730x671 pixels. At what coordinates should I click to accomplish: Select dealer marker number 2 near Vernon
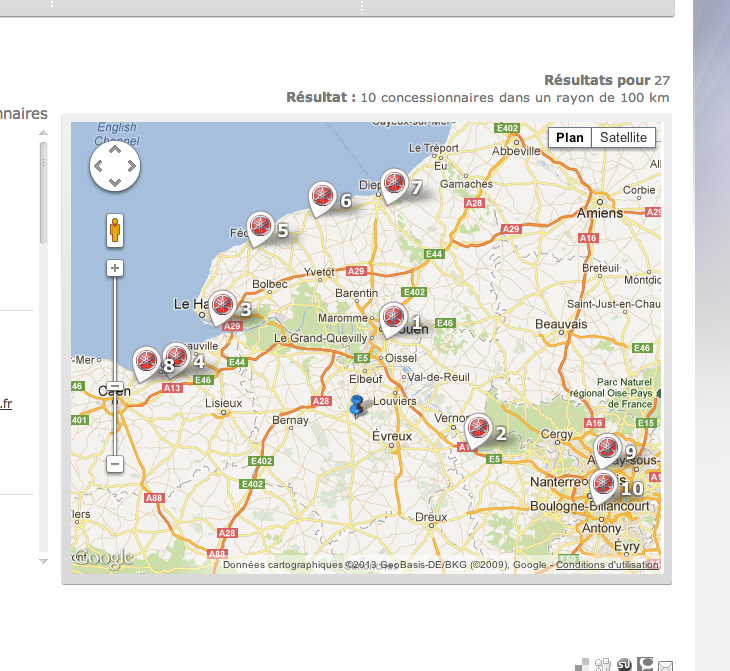pyautogui.click(x=478, y=430)
